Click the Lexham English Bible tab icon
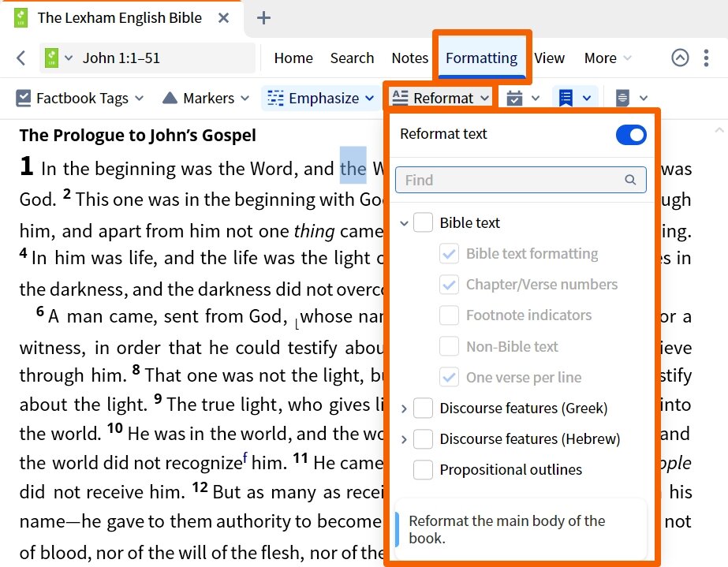The width and height of the screenshot is (728, 567). 21,18
